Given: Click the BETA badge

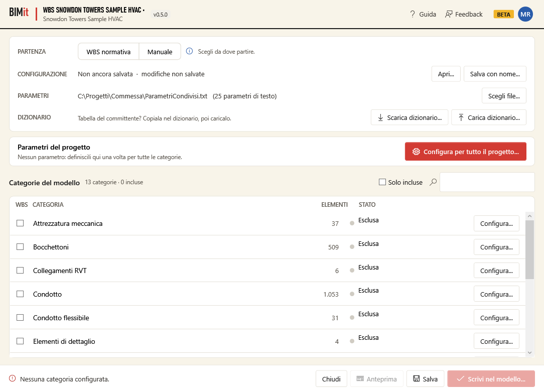Looking at the screenshot, I should [x=503, y=14].
